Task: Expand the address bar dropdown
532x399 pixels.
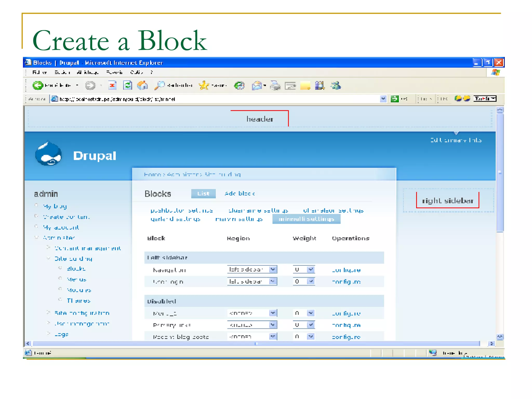Action: tap(383, 99)
